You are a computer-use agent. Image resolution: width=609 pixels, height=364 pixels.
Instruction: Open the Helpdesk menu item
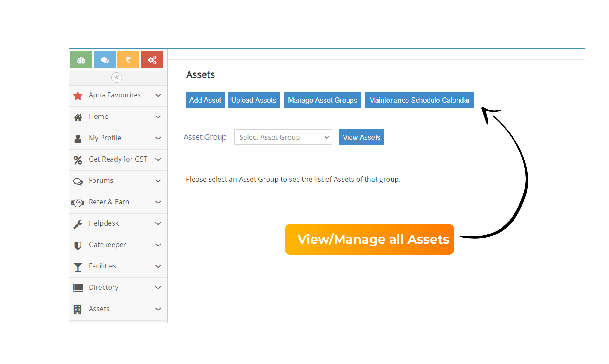(118, 224)
